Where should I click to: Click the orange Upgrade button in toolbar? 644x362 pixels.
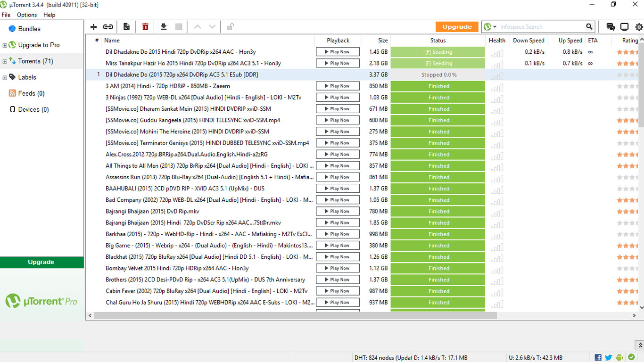[456, 27]
